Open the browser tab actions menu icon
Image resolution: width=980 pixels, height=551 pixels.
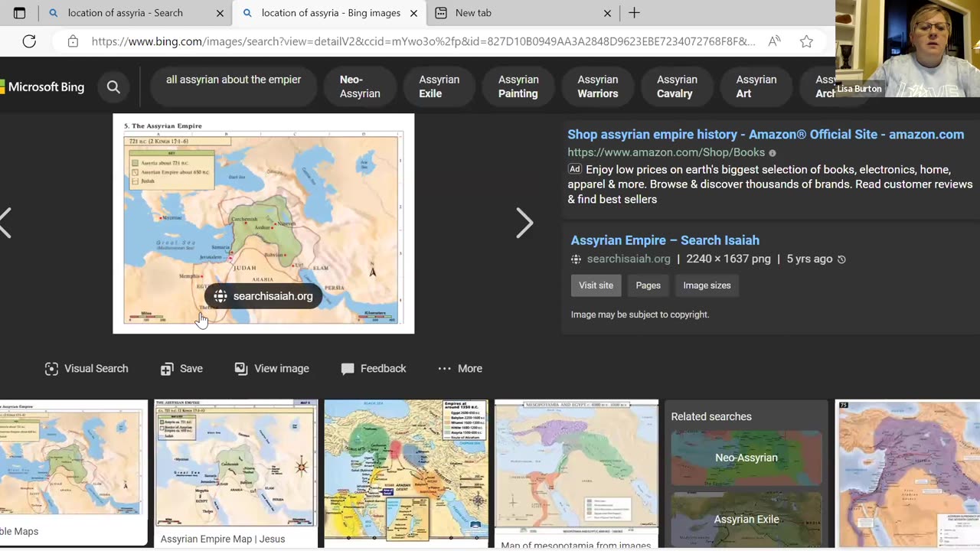(20, 13)
